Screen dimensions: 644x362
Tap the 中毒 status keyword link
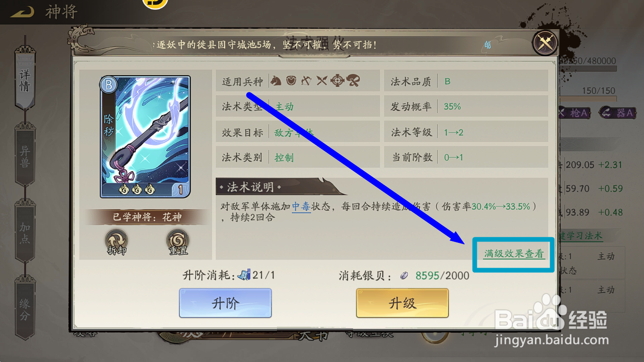coord(301,206)
